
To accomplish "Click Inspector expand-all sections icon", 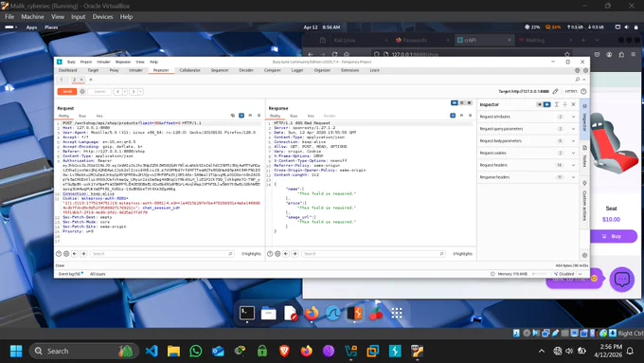I will [x=557, y=104].
